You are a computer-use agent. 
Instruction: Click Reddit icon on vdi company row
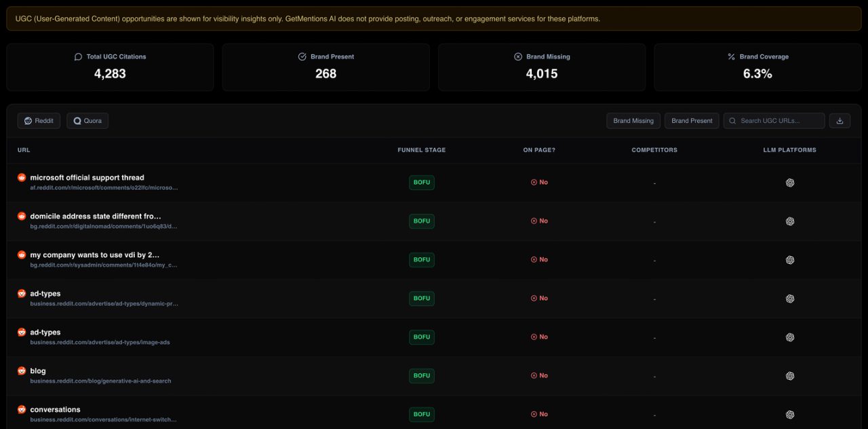(22, 255)
